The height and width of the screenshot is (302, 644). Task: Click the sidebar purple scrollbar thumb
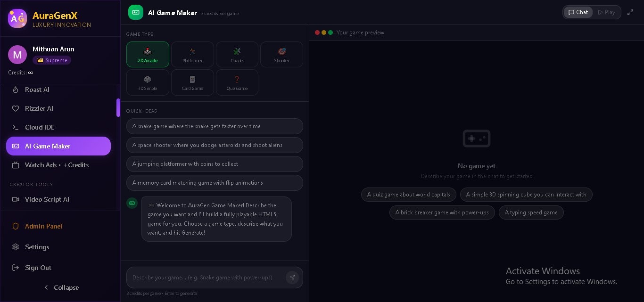tap(118, 107)
